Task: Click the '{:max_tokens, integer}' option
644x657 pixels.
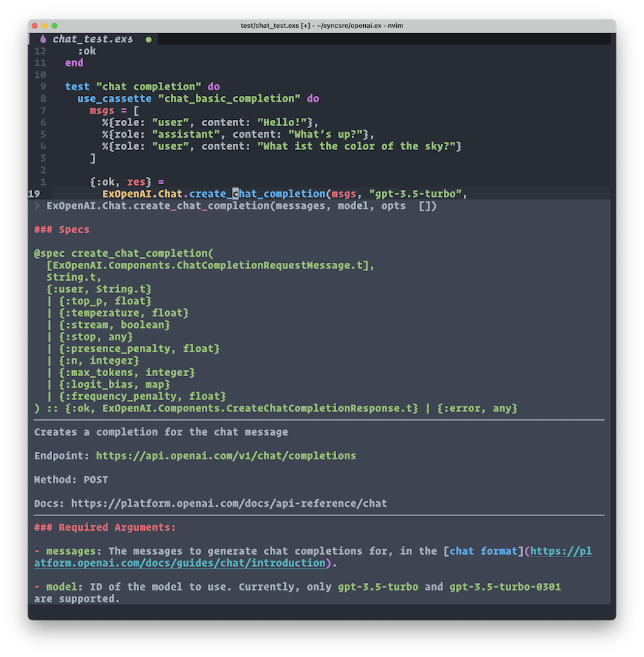Action: tap(127, 372)
